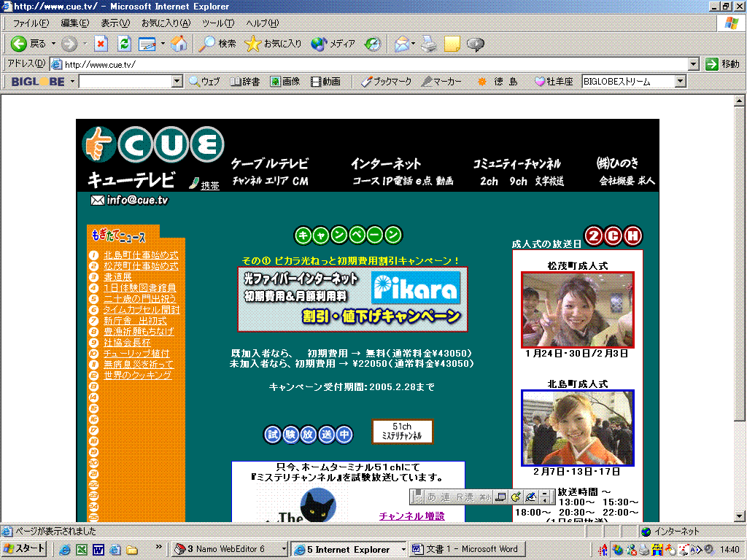Switch to the 文書 1 - Microsoft Word task
Image resolution: width=747 pixels, height=560 pixels.
point(466,549)
